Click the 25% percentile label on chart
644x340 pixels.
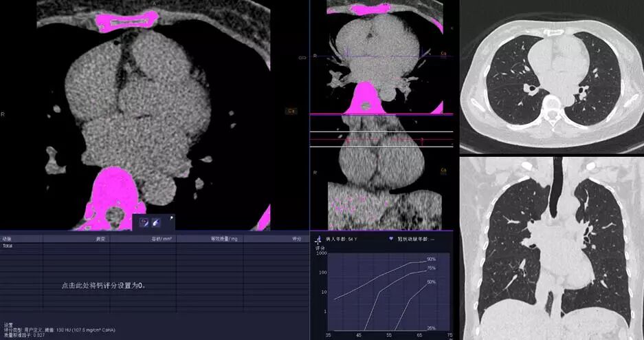click(431, 328)
